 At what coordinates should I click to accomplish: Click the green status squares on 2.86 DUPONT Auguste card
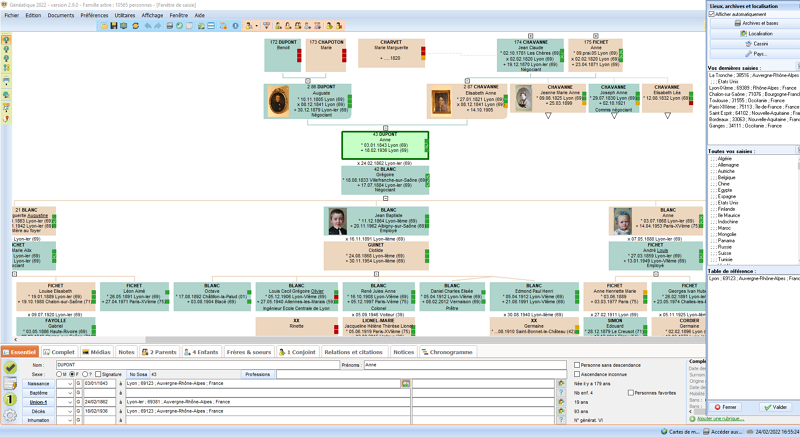point(349,101)
